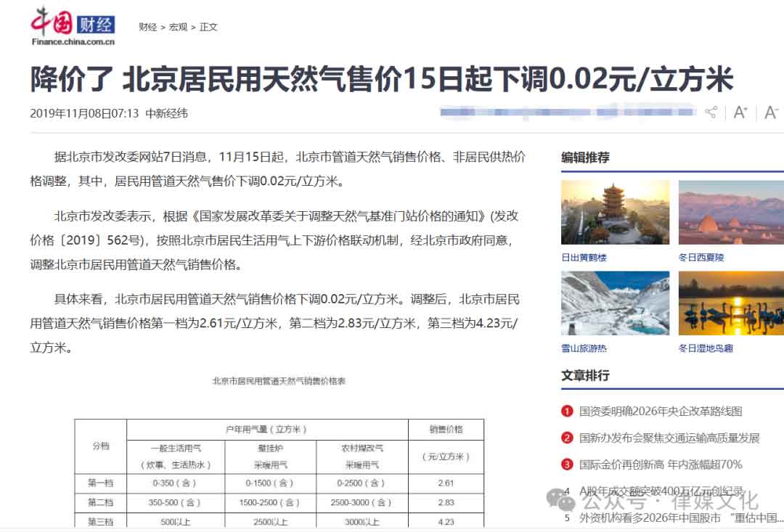Click the 中新经纬 source name

click(166, 113)
